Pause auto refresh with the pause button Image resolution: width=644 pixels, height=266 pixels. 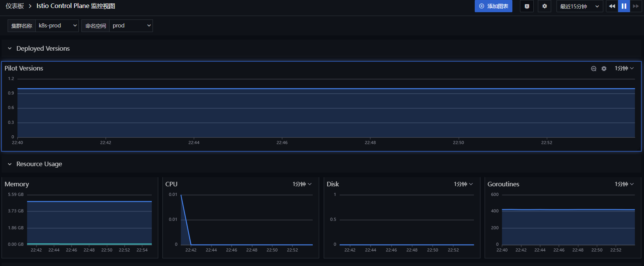coord(624,6)
